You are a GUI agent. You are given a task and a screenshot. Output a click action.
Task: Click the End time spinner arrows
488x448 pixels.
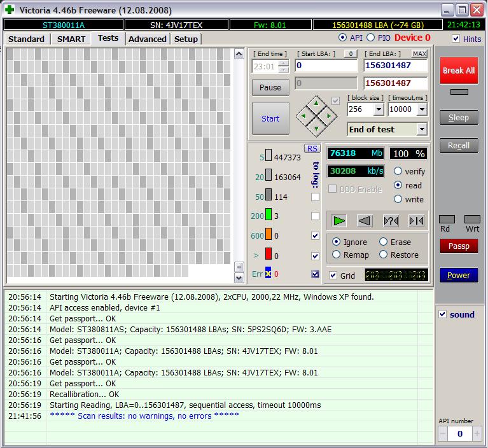(x=283, y=66)
